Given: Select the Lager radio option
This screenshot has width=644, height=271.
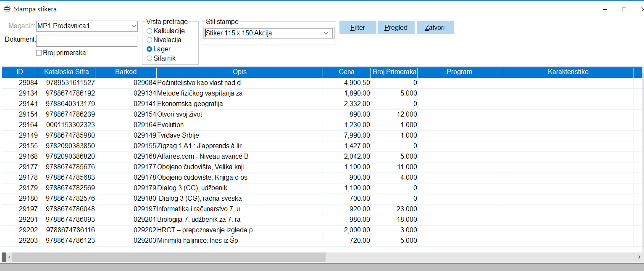Looking at the screenshot, I should pos(149,49).
